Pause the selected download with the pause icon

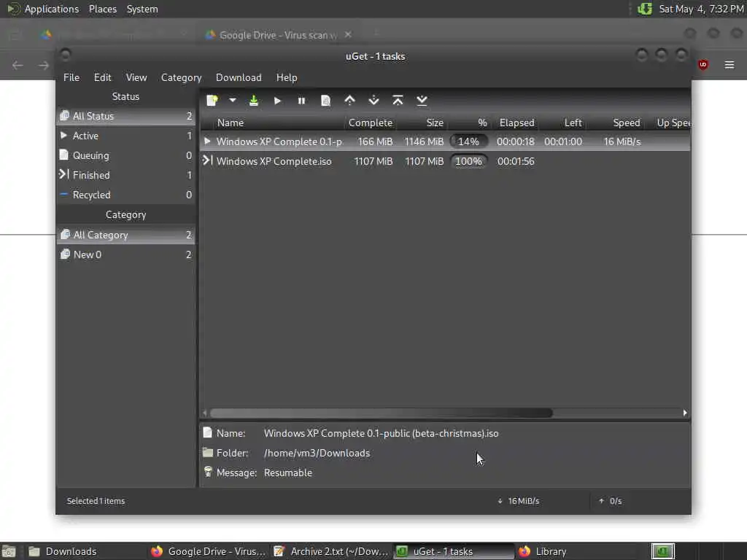click(301, 101)
